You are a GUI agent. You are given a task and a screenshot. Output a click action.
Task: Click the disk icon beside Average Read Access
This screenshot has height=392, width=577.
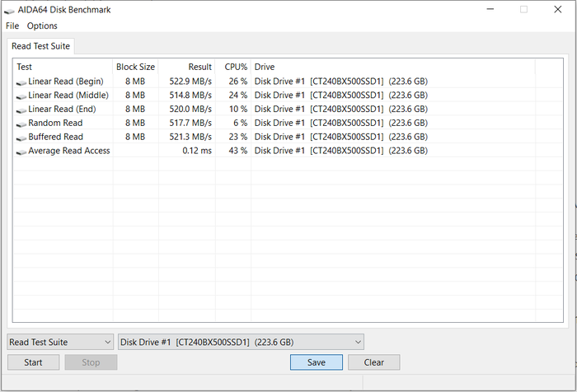pos(21,152)
